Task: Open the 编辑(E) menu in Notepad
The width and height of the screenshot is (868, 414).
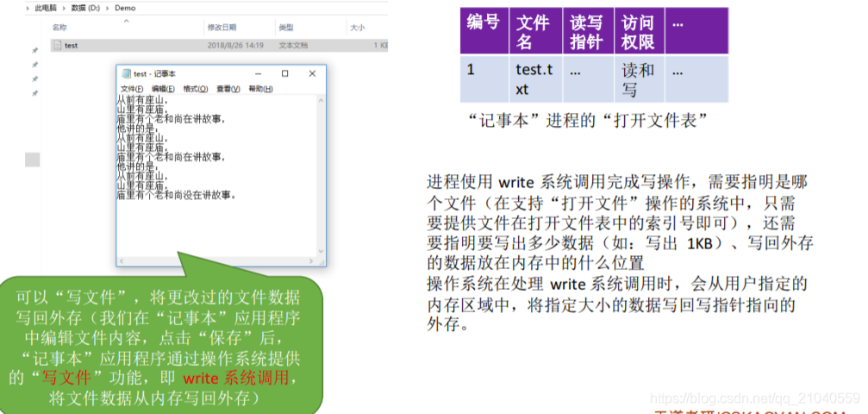Action: coord(163,89)
